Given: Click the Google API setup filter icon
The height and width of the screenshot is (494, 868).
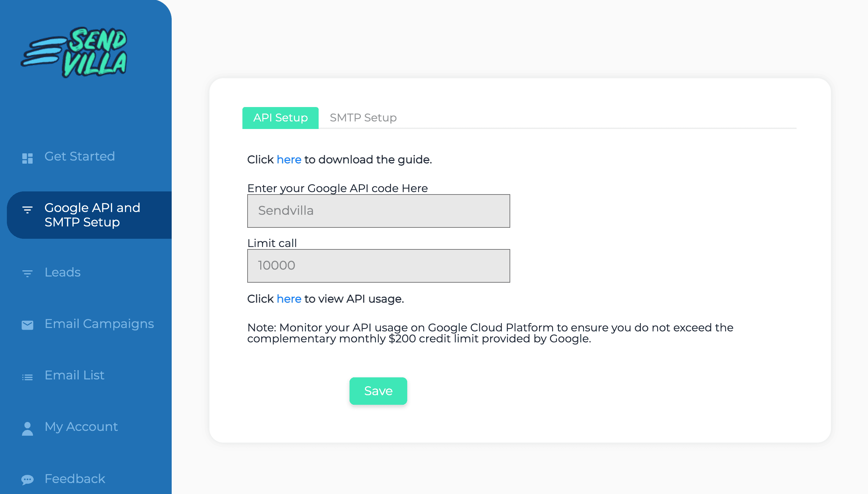Looking at the screenshot, I should click(x=27, y=209).
